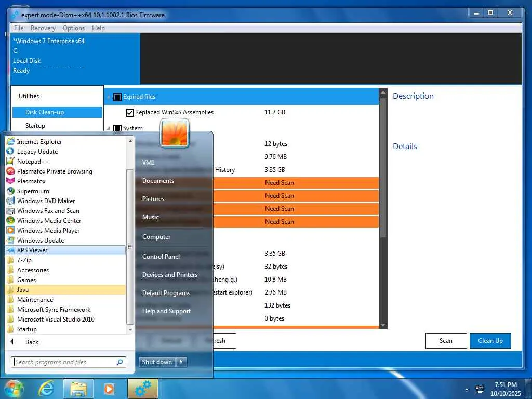532x399 pixels.
Task: Uncheck Replaced WinSxS Assemblies
Action: [x=129, y=112]
